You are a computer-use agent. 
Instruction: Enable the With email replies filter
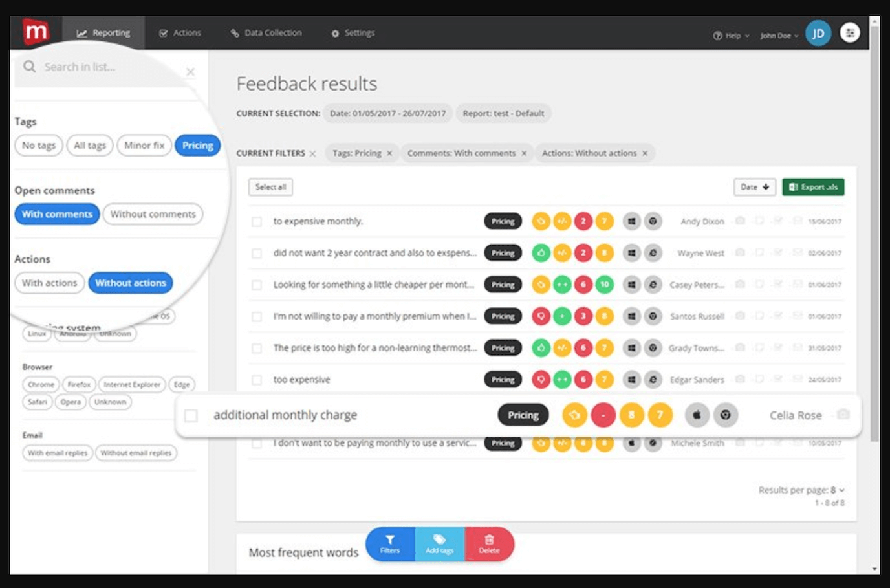58,453
